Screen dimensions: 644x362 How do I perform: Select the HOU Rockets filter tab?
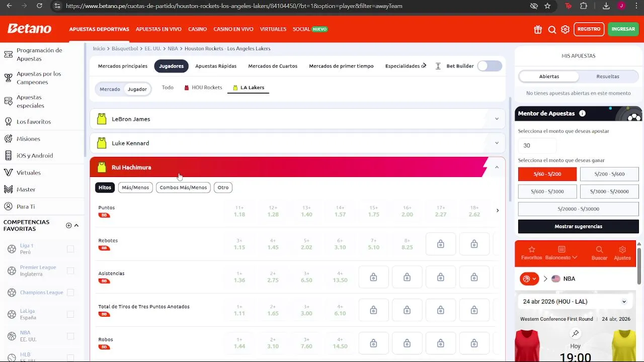pos(203,87)
